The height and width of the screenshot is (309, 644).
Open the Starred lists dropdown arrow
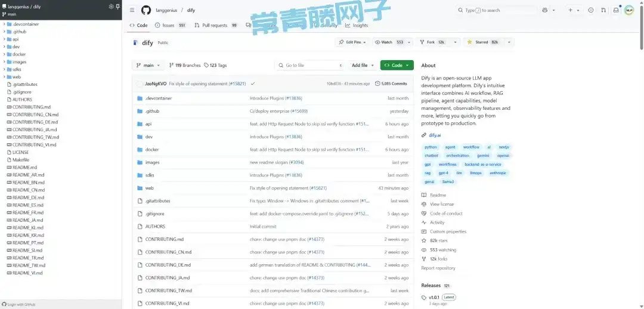(509, 42)
